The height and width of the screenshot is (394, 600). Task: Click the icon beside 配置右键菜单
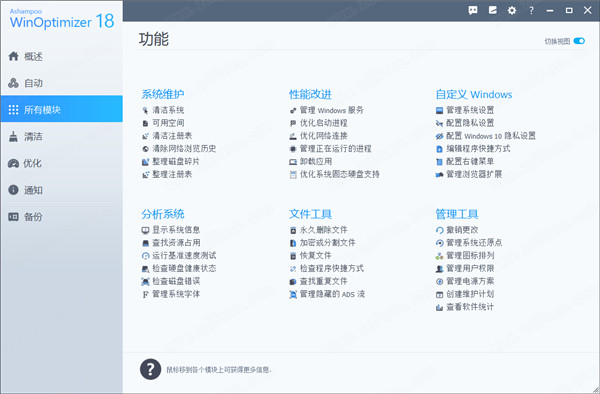[439, 162]
